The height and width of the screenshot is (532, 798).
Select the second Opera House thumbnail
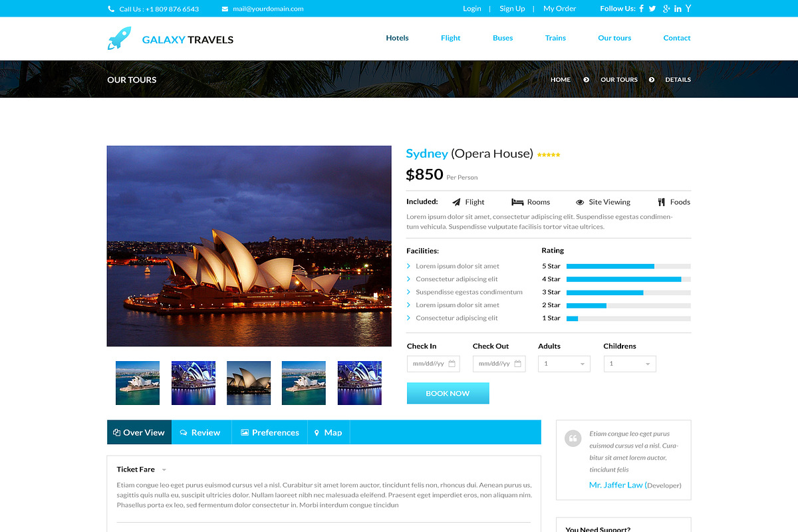point(194,383)
